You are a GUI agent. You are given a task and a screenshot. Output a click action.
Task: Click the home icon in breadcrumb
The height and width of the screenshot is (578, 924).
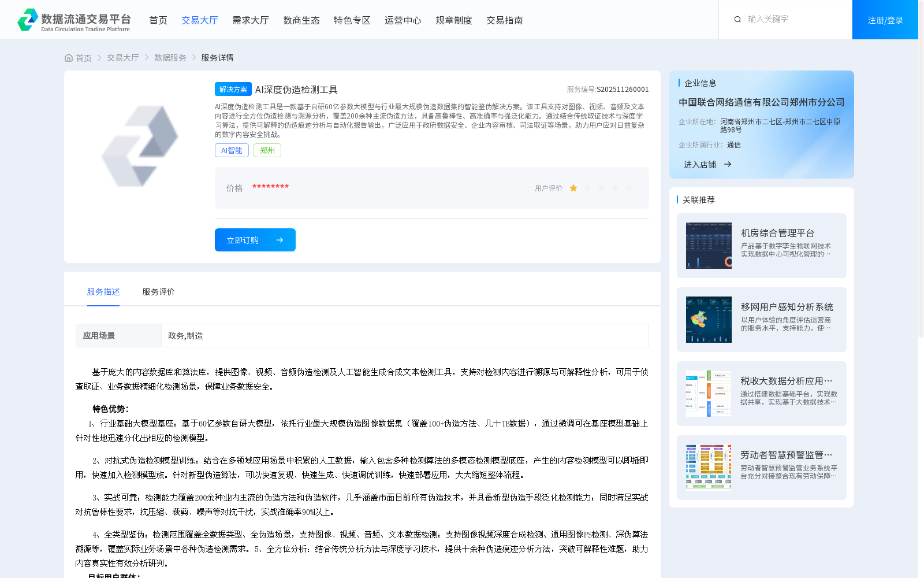point(69,58)
